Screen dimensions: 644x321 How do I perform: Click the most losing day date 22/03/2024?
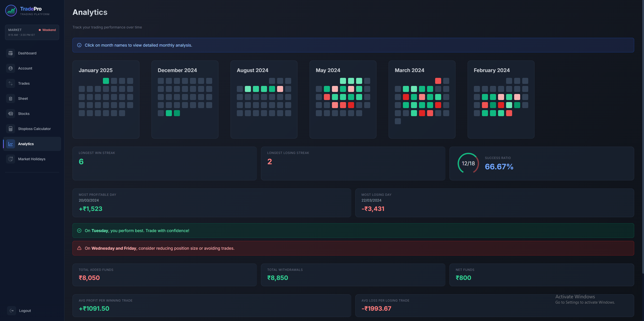click(x=371, y=200)
